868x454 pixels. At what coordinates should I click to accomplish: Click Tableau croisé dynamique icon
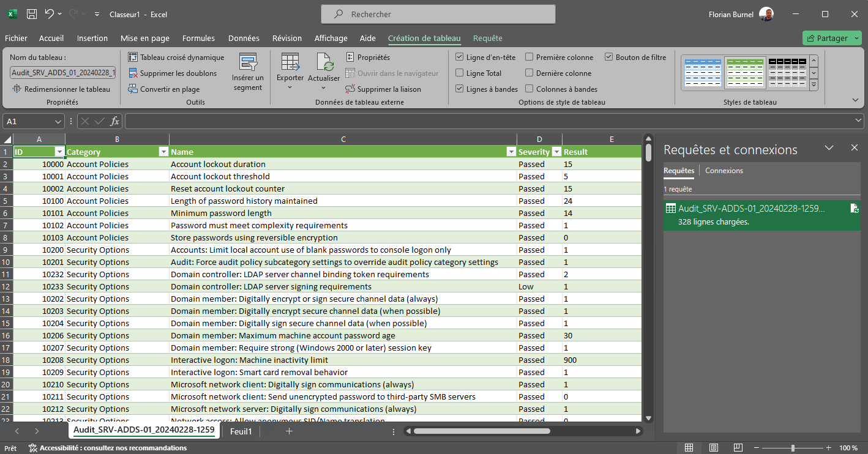point(133,58)
